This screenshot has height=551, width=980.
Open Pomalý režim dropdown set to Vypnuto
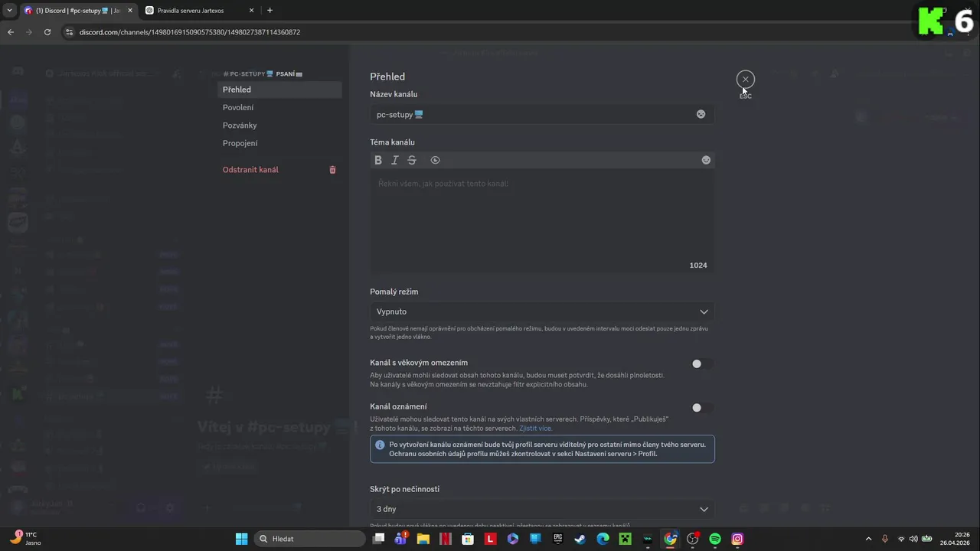pyautogui.click(x=542, y=311)
